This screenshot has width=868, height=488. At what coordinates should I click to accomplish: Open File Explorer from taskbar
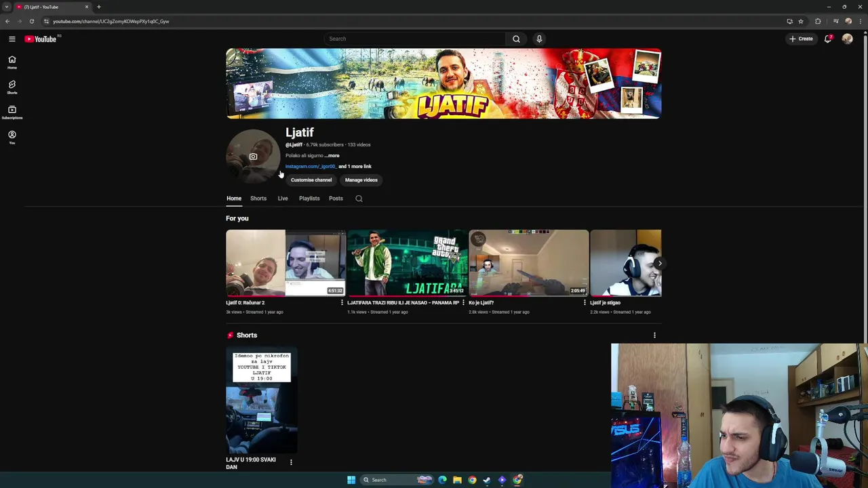(x=457, y=480)
